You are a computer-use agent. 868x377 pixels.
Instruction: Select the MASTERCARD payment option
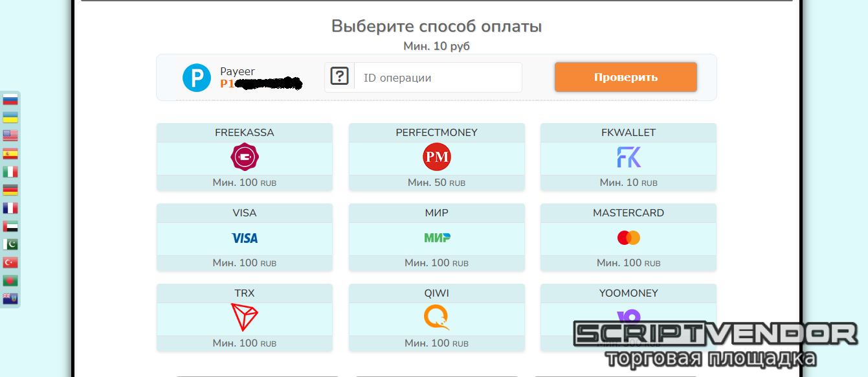point(629,237)
